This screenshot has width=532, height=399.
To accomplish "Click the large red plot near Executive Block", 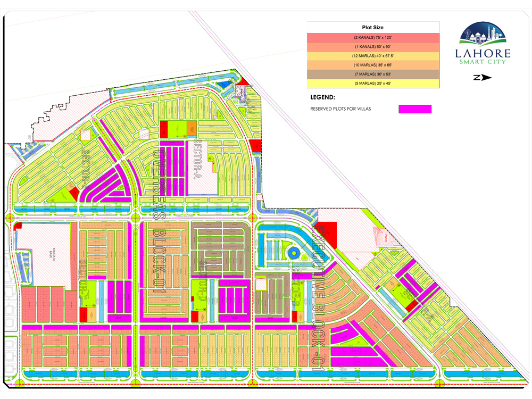I will [x=327, y=234].
